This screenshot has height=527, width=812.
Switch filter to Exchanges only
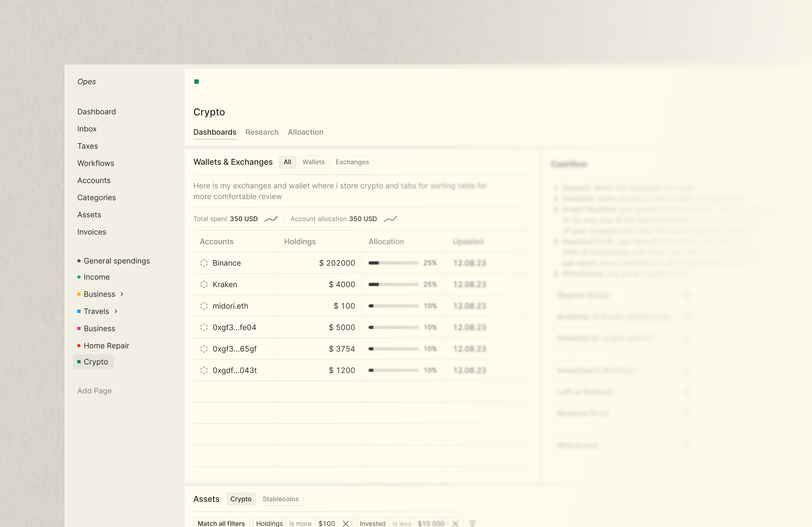coord(352,162)
